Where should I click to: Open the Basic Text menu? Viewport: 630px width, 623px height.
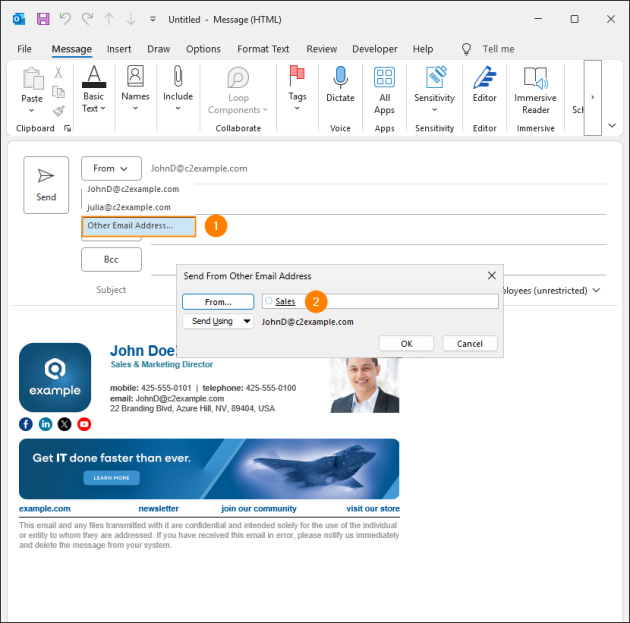point(94,89)
